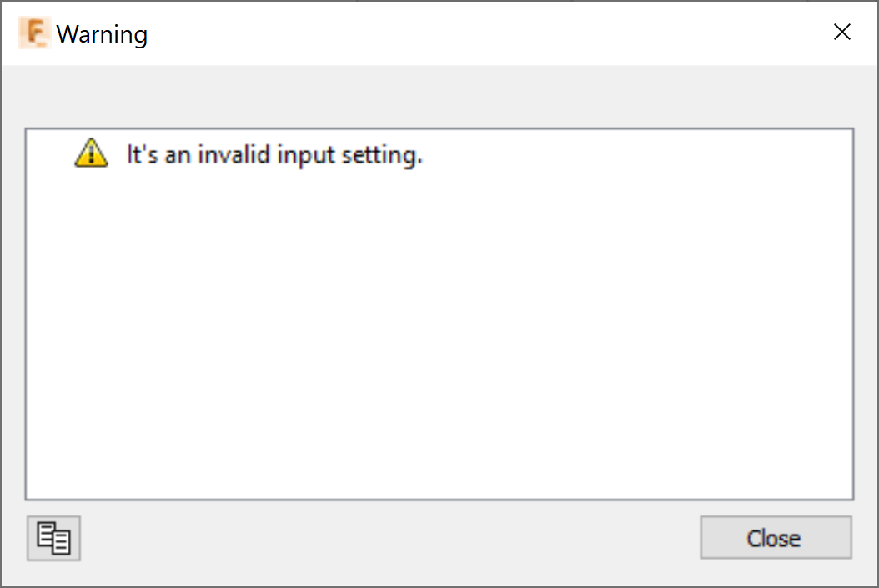Click the "Warning" title text
The height and width of the screenshot is (588, 879).
102,34
